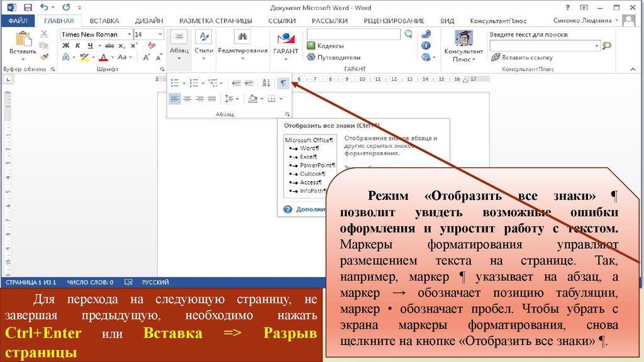This screenshot has width=644, height=362.
Task: Expand the Абзац group dropdown
Action: click(179, 46)
